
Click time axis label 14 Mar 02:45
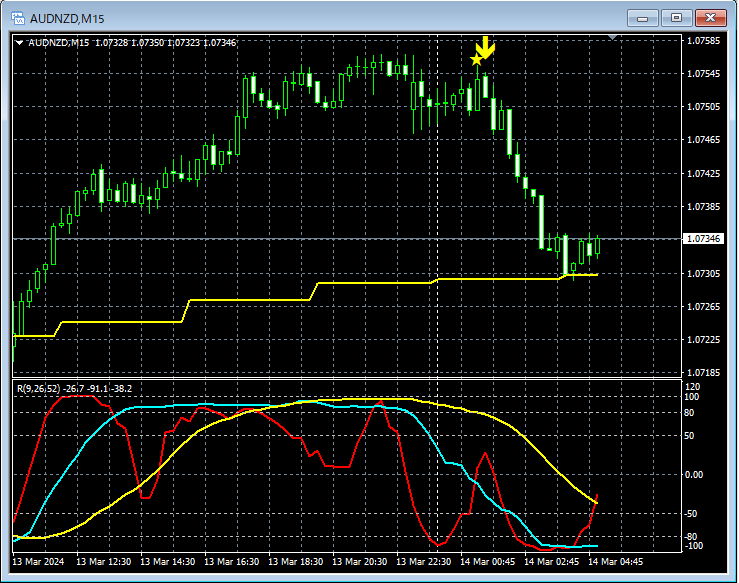[x=552, y=562]
